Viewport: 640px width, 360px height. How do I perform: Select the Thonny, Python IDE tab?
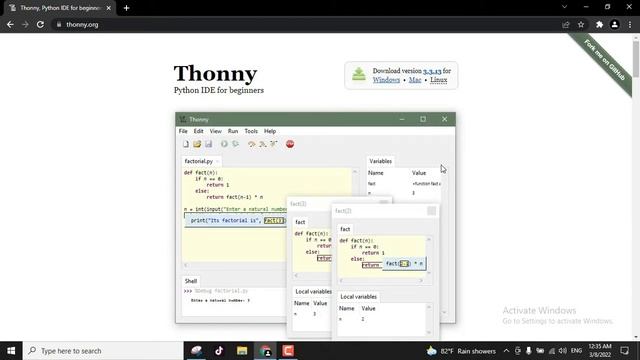(x=60, y=8)
